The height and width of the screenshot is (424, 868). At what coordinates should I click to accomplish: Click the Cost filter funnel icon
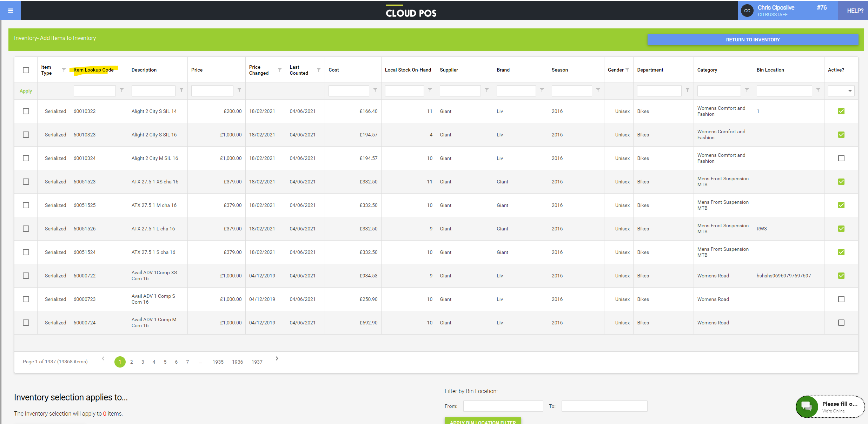[x=375, y=90]
